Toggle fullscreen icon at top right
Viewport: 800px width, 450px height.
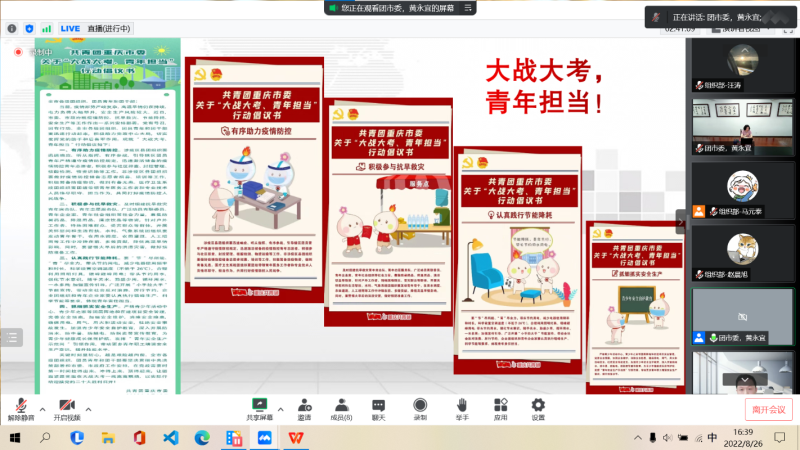pos(788,30)
